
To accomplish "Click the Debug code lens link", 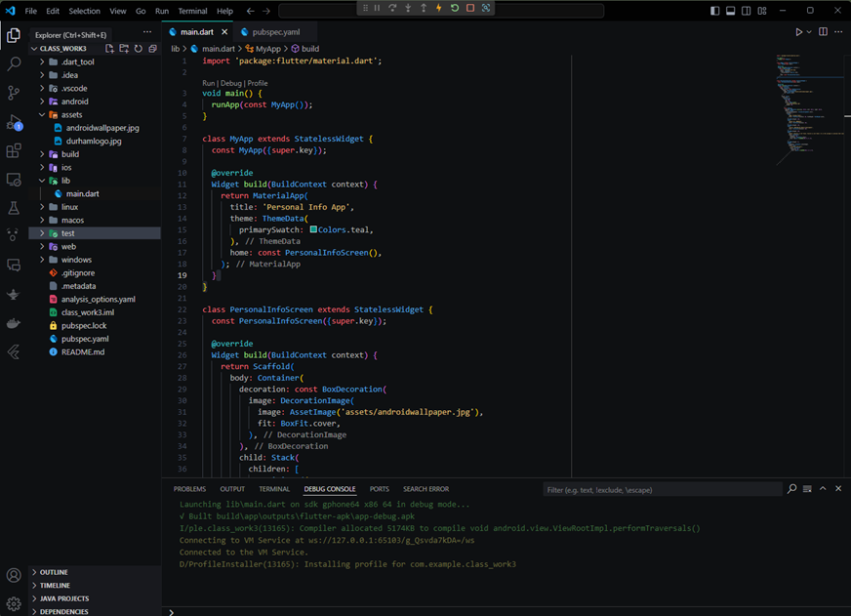I will point(230,83).
